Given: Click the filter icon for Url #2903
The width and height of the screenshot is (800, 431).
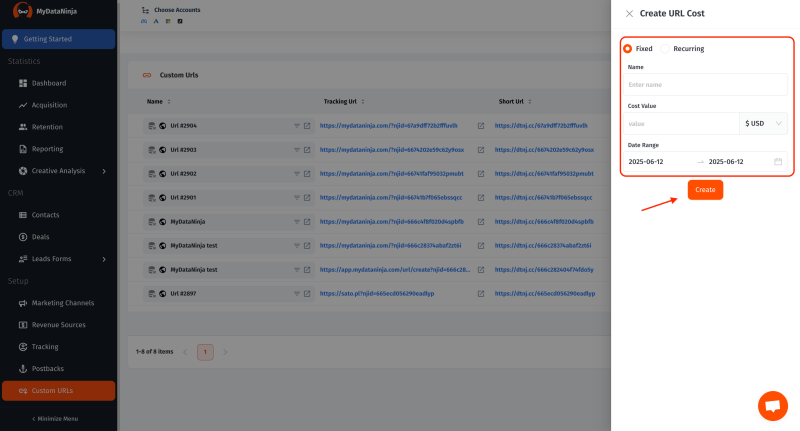Looking at the screenshot, I should tap(296, 150).
